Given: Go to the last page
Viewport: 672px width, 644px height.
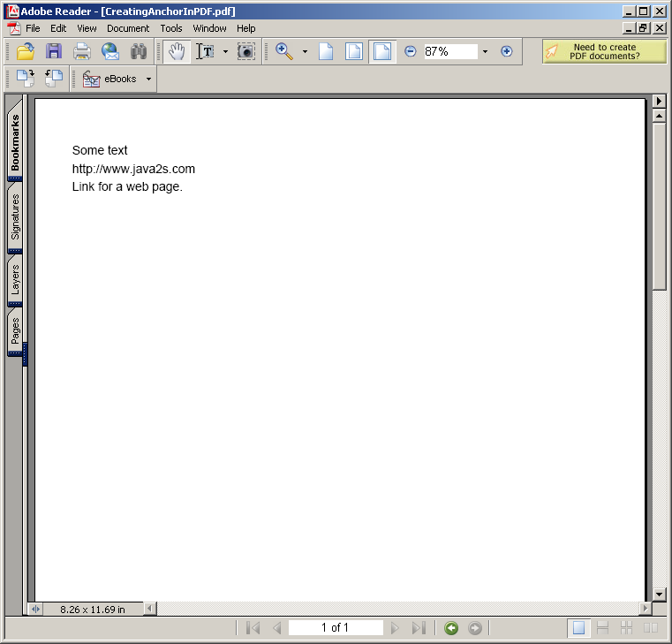Looking at the screenshot, I should click(x=419, y=628).
